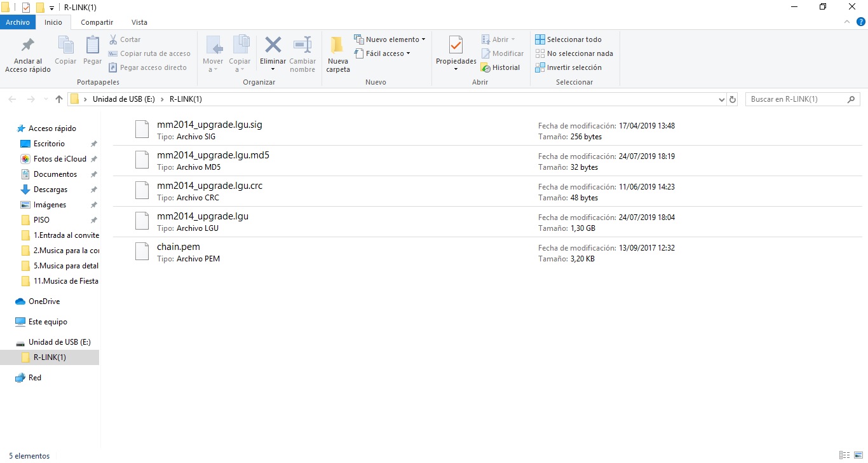Switch to the Inicio tab
Screen dimensions: 868x463
coord(53,22)
